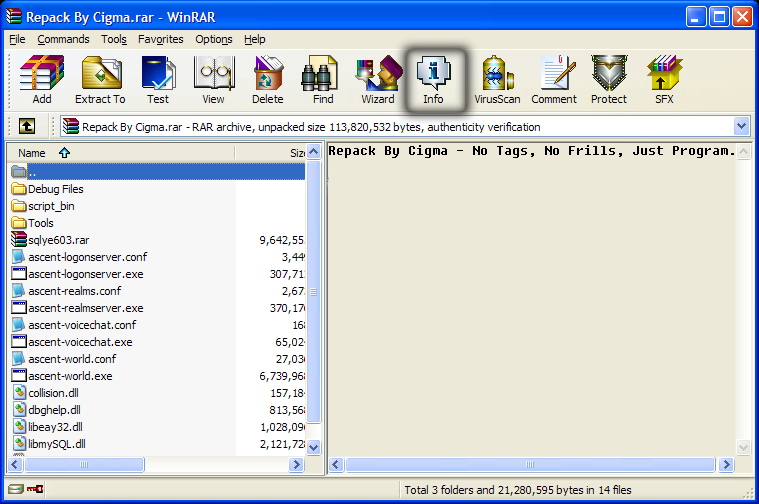Sort by the Size column header
Screen dimensions: 759x504
(271, 153)
